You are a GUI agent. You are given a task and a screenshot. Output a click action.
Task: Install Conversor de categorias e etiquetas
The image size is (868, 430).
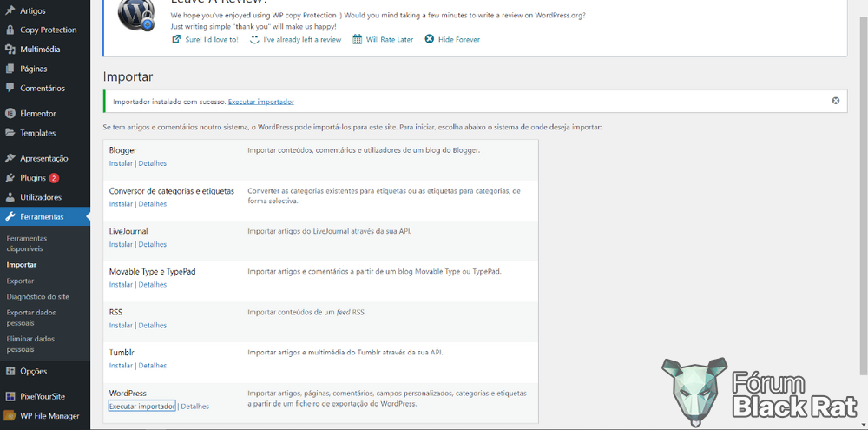coord(121,204)
